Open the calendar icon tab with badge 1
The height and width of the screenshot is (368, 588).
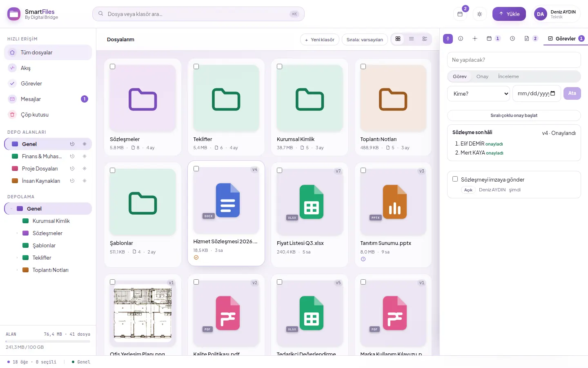click(493, 38)
